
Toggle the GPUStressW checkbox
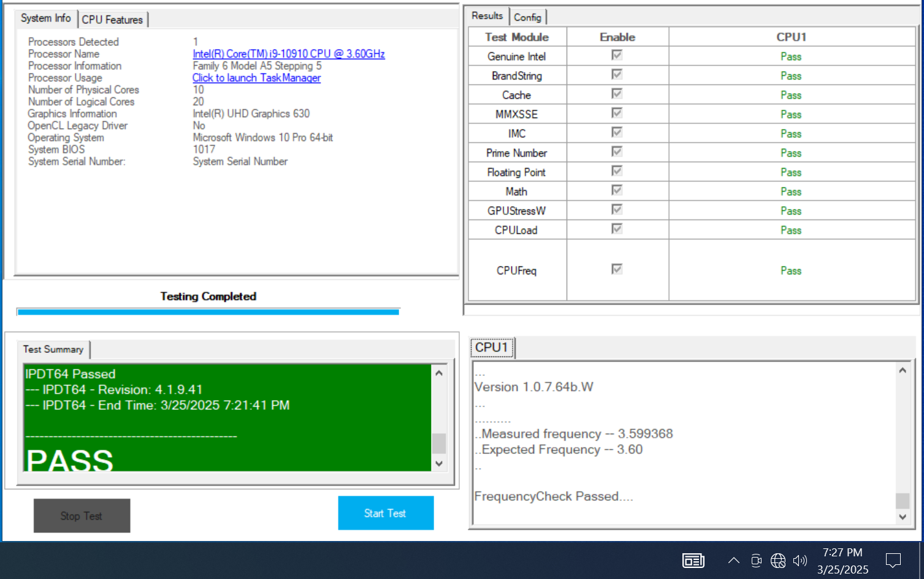[x=617, y=210]
